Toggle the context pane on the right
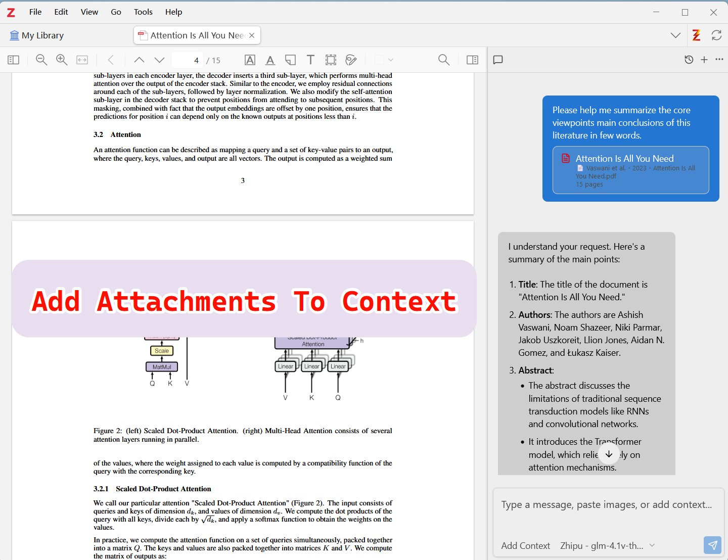 tap(472, 60)
